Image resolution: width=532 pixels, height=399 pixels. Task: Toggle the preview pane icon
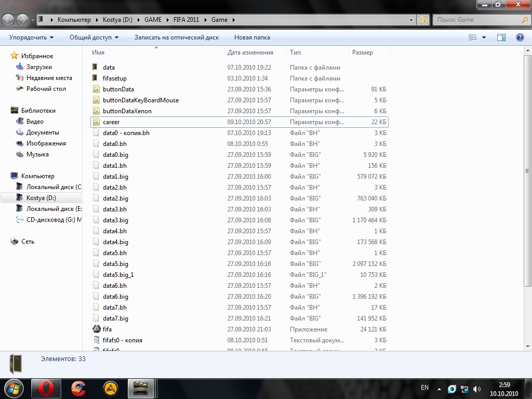pos(501,37)
